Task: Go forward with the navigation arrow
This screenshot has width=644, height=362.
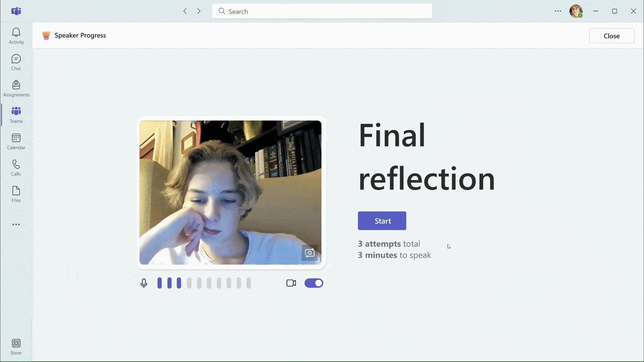Action: 199,11
